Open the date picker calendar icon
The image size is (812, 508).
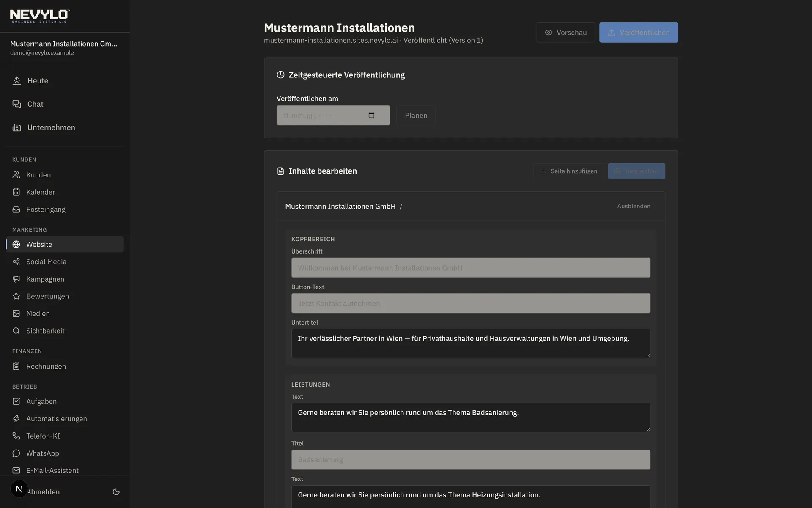tap(371, 115)
